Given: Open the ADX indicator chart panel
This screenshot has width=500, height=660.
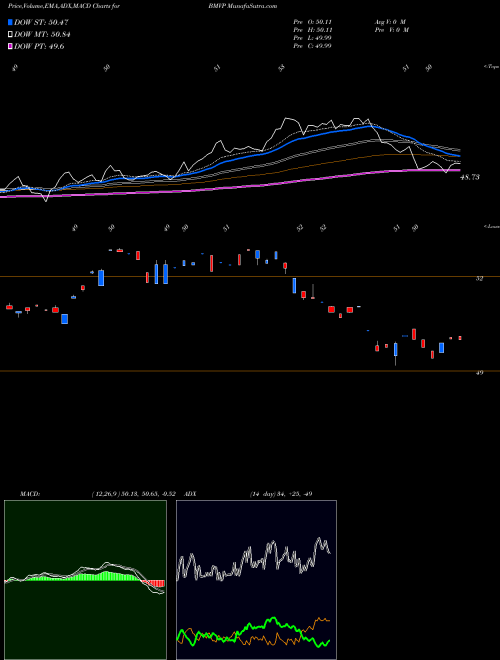Looking at the screenshot, I should [x=256, y=580].
